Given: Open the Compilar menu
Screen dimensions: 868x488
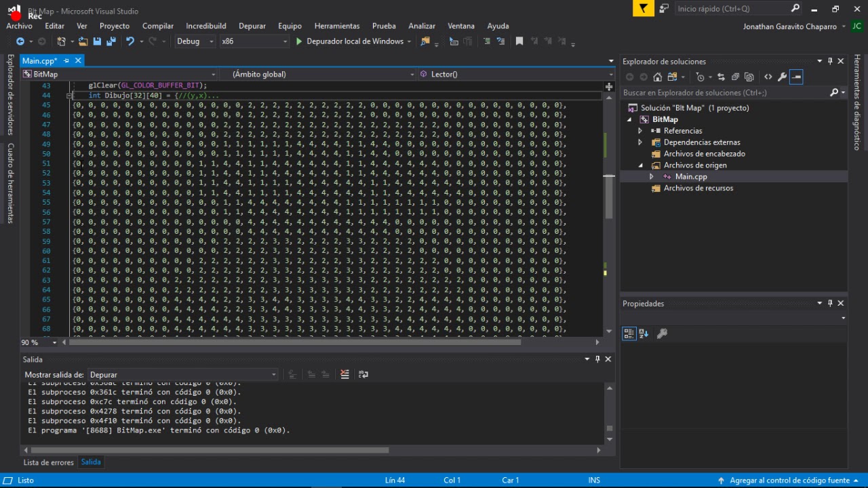Looking at the screenshot, I should [x=158, y=26].
